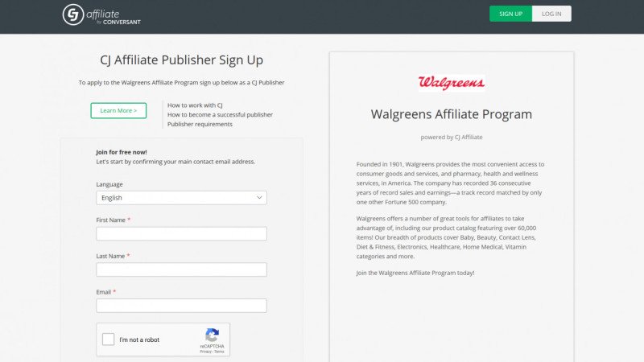The width and height of the screenshot is (644, 362).
Task: Click the LOG IN button
Action: (x=551, y=14)
